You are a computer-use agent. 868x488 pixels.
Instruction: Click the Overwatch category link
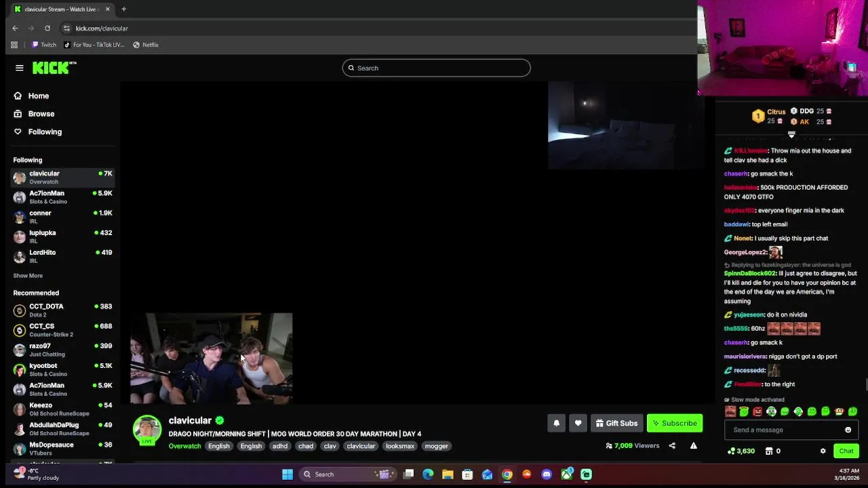(x=184, y=446)
